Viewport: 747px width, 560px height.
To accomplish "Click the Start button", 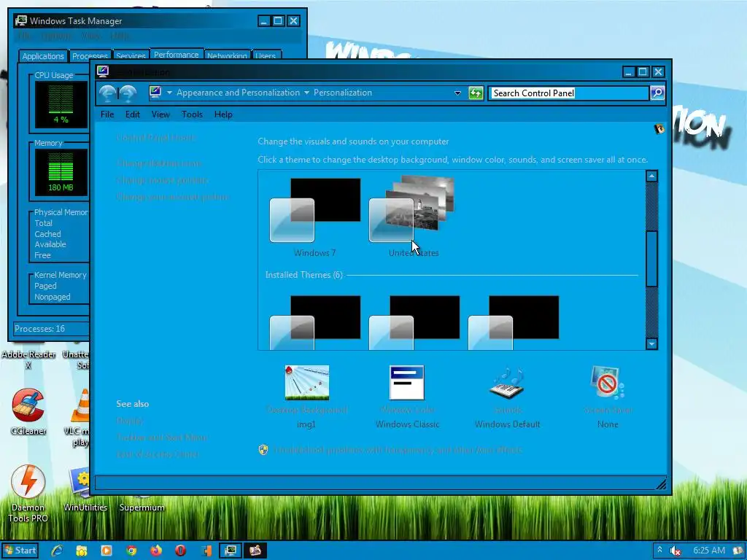I will 20,551.
